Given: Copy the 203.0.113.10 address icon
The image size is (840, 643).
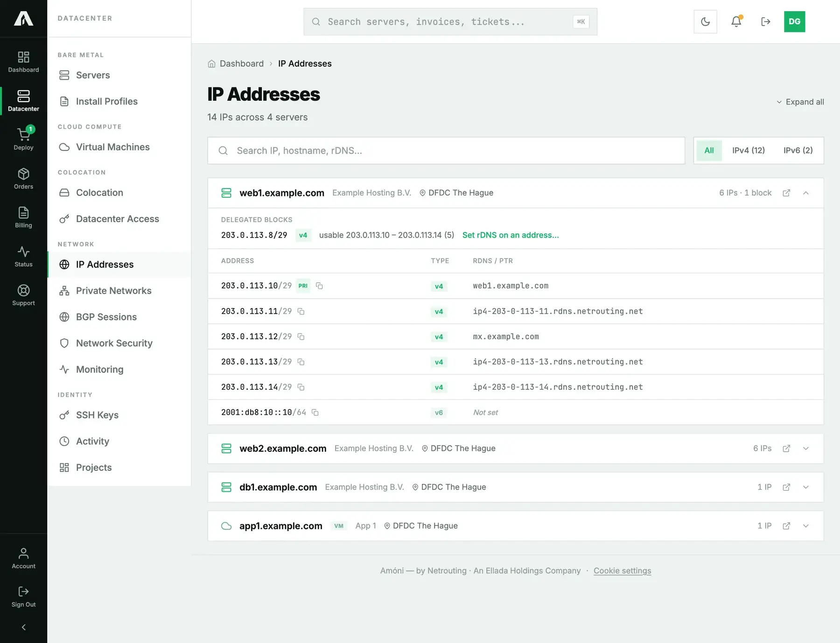Looking at the screenshot, I should [x=319, y=286].
